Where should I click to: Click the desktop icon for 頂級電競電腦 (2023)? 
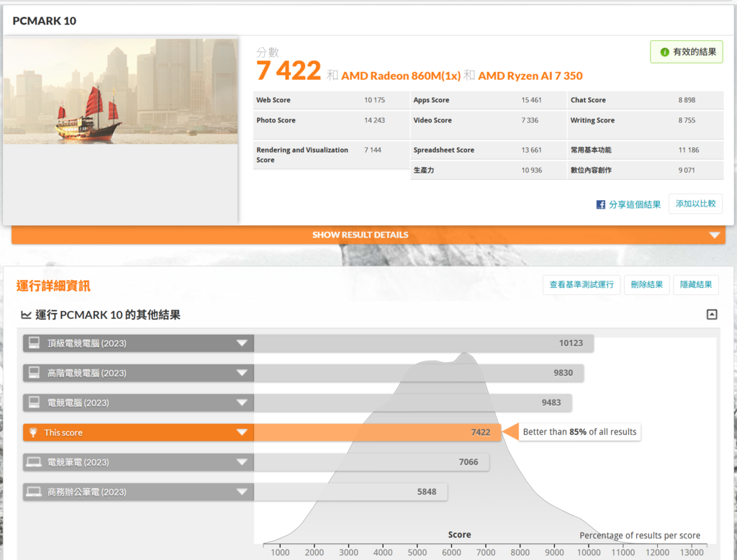34,343
